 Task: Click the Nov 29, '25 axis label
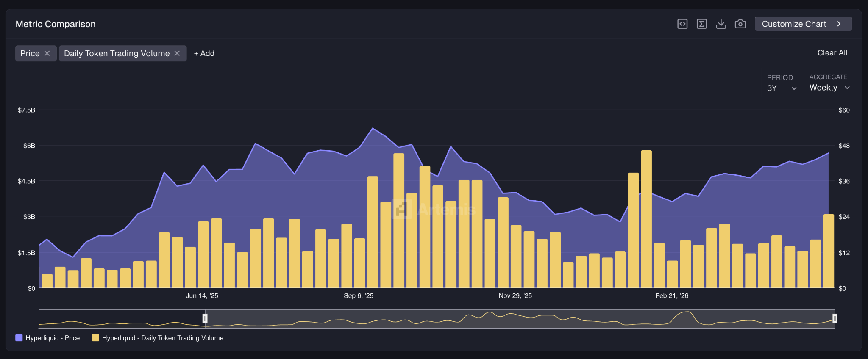point(515,295)
